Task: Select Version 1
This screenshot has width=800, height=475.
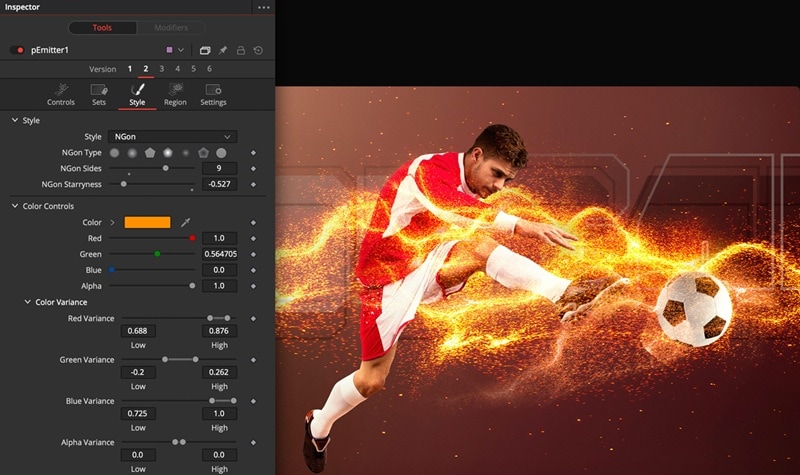Action: (130, 68)
